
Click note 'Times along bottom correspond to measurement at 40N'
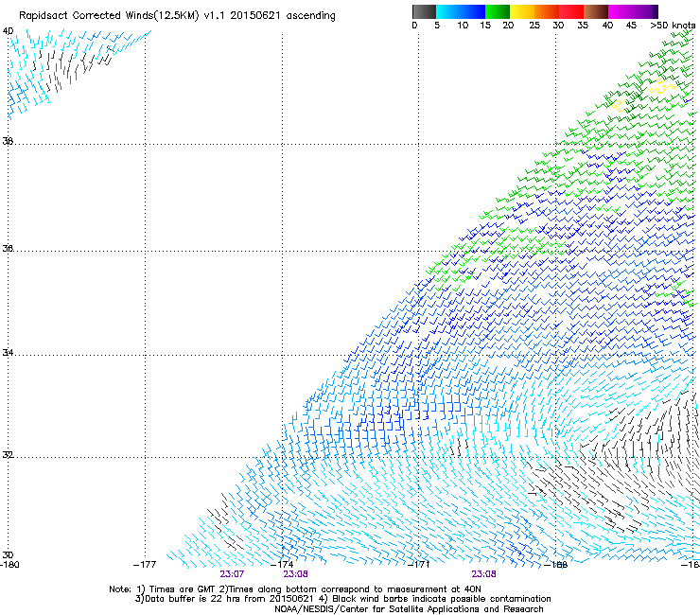click(x=355, y=589)
